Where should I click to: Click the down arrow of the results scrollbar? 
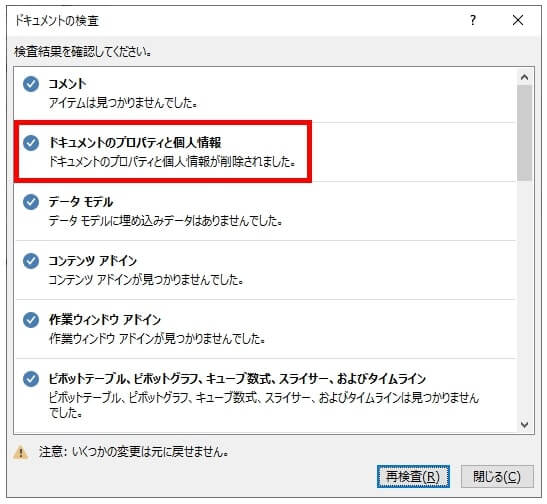(524, 424)
